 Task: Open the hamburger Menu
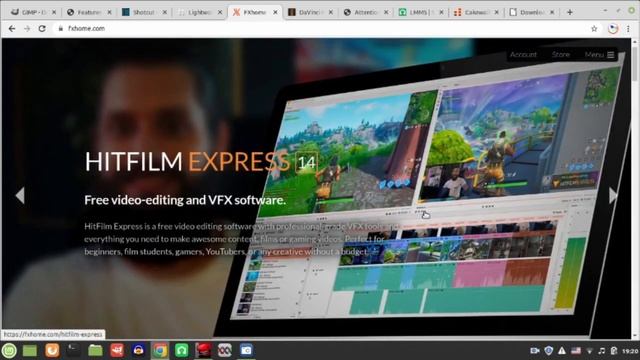(x=599, y=54)
